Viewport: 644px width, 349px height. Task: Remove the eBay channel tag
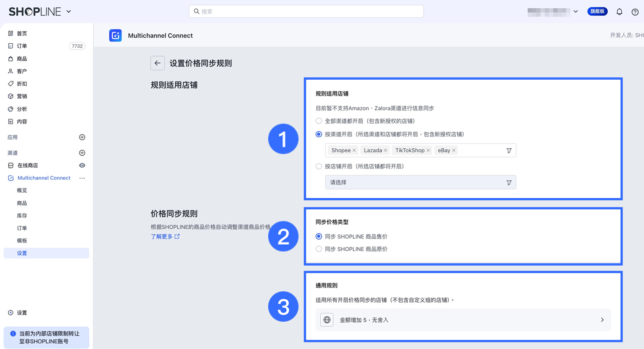454,151
